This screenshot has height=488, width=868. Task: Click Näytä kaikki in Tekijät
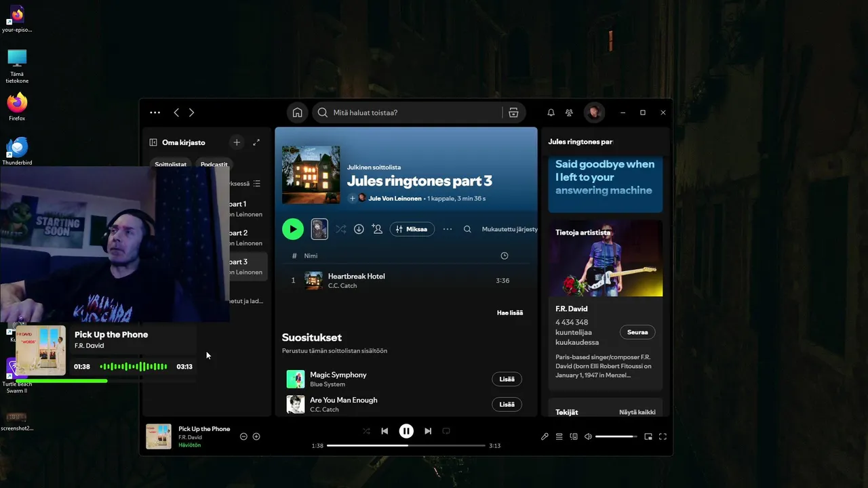coord(637,412)
